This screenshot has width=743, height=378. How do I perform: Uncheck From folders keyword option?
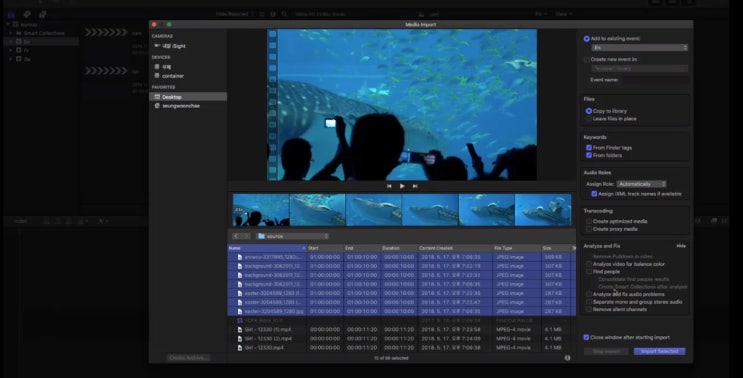(x=589, y=155)
